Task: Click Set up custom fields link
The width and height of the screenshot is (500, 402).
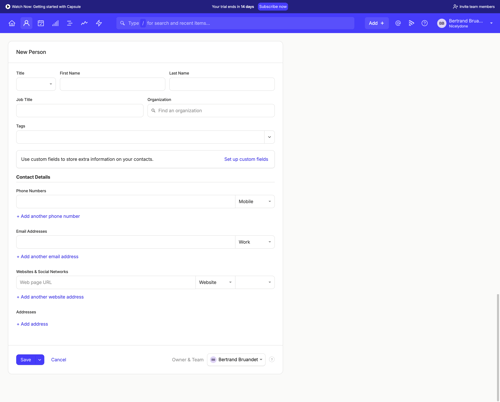Action: (x=246, y=159)
